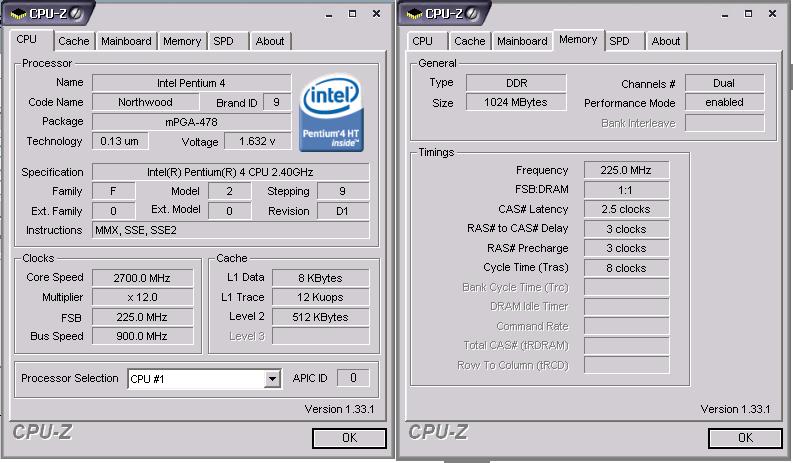Open Mainboard tab in right window
This screenshot has height=463, width=793.
pos(522,41)
